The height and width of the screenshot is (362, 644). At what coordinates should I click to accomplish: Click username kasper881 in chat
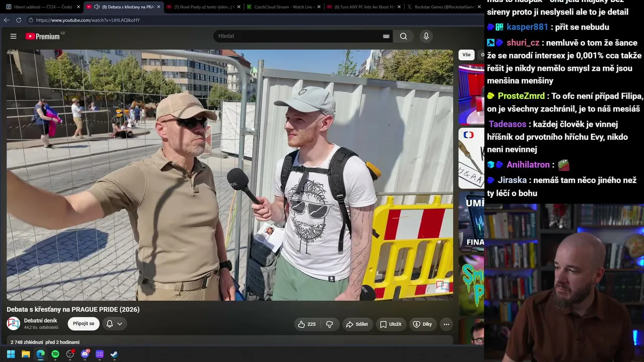tap(527, 27)
